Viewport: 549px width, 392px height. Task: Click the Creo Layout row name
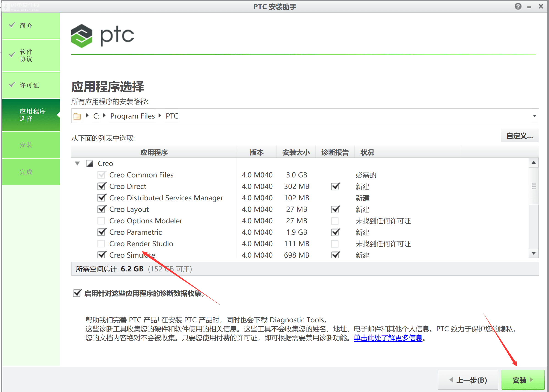(129, 209)
